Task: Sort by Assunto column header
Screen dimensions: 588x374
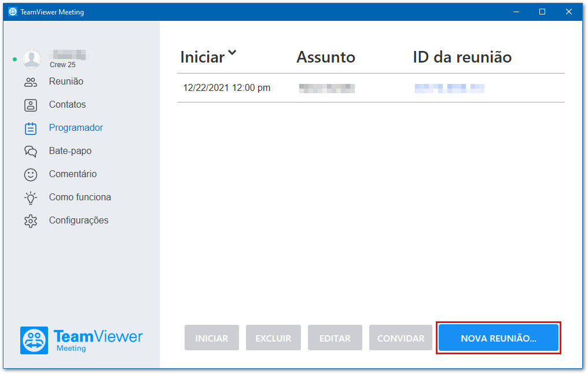Action: (326, 57)
